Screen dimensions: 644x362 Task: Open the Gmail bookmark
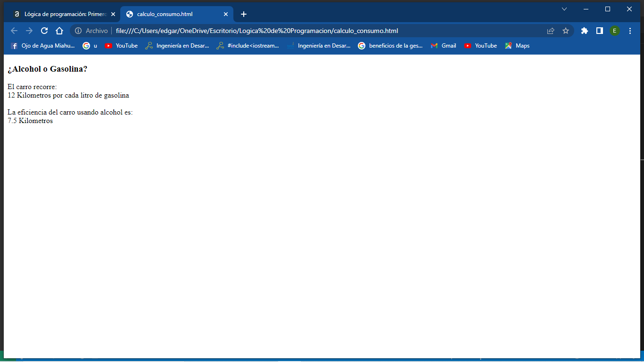click(443, 46)
